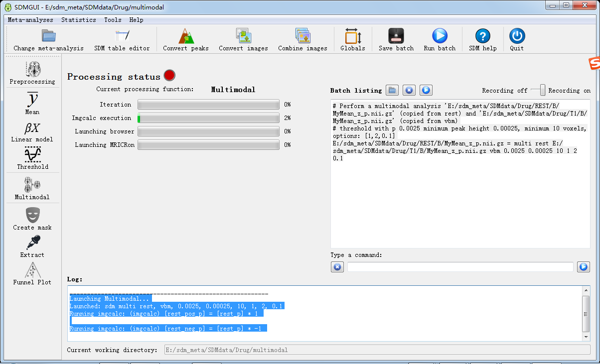Click the Log panel vertical scrollbar
600x364 pixels.
(x=586, y=313)
